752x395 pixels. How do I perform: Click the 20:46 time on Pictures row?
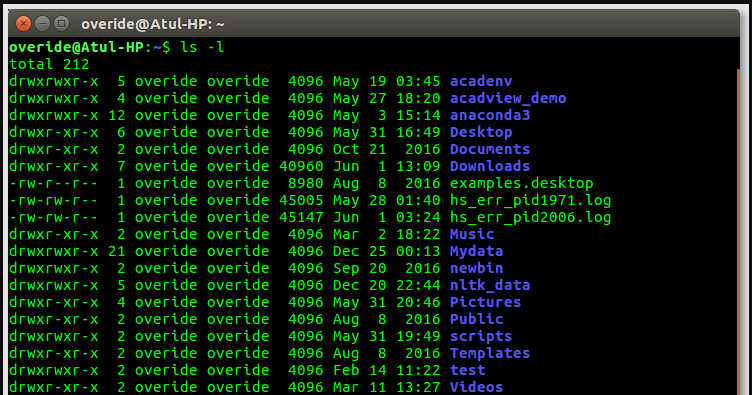point(418,302)
